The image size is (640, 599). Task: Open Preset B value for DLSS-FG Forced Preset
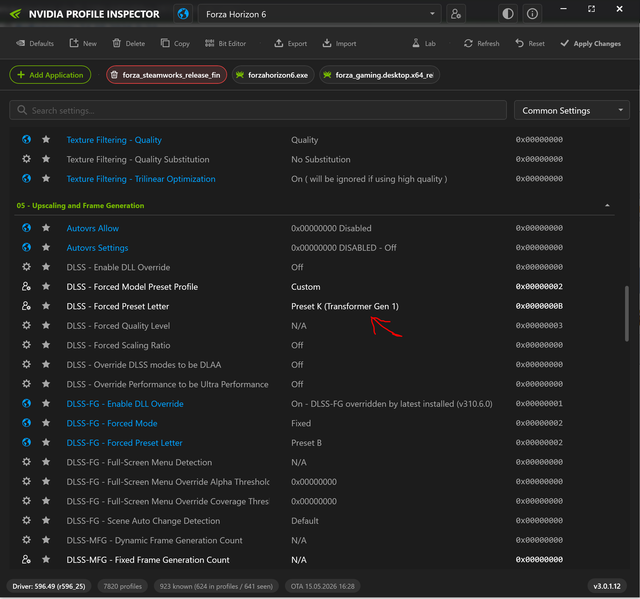tap(307, 443)
